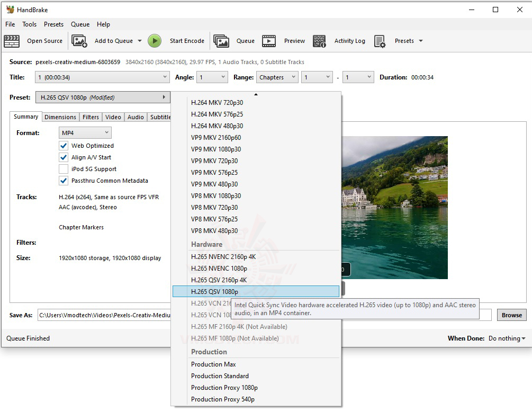This screenshot has height=411, width=532.
Task: Expand the Presets toolbar dropdown arrow
Action: tap(421, 41)
